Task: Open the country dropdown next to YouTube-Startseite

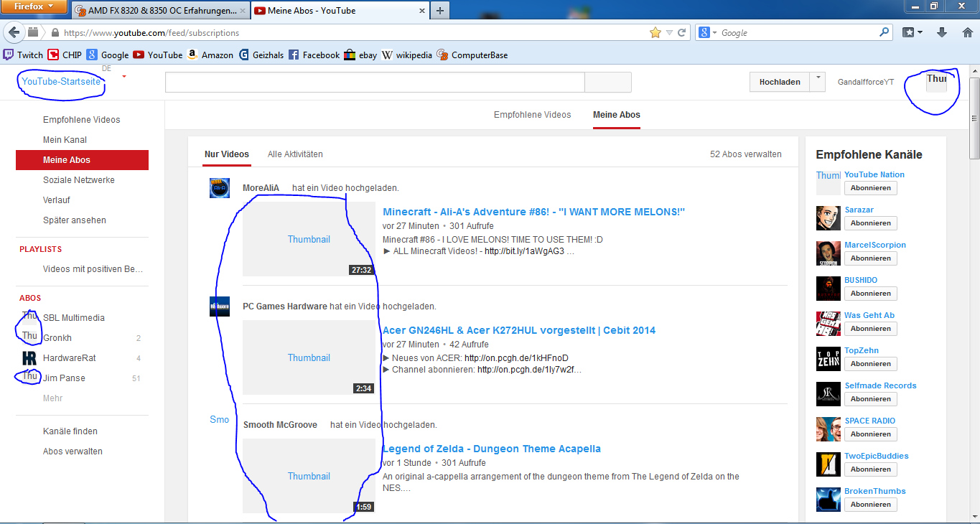Action: pyautogui.click(x=124, y=75)
